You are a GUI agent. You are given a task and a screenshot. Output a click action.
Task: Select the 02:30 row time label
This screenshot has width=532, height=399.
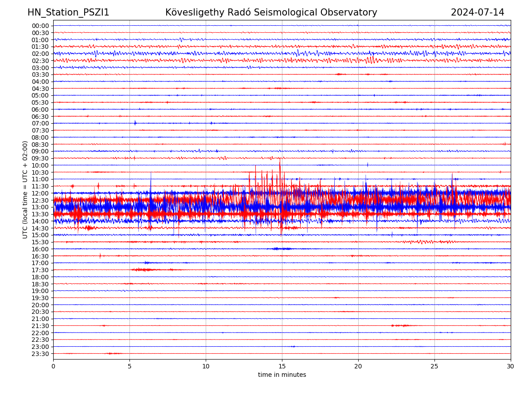tap(40, 61)
